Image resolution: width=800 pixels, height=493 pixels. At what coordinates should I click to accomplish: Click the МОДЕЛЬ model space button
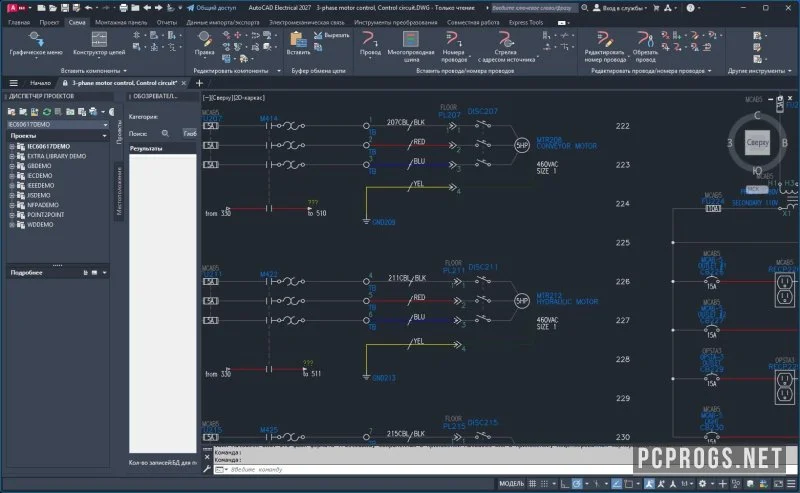point(511,483)
